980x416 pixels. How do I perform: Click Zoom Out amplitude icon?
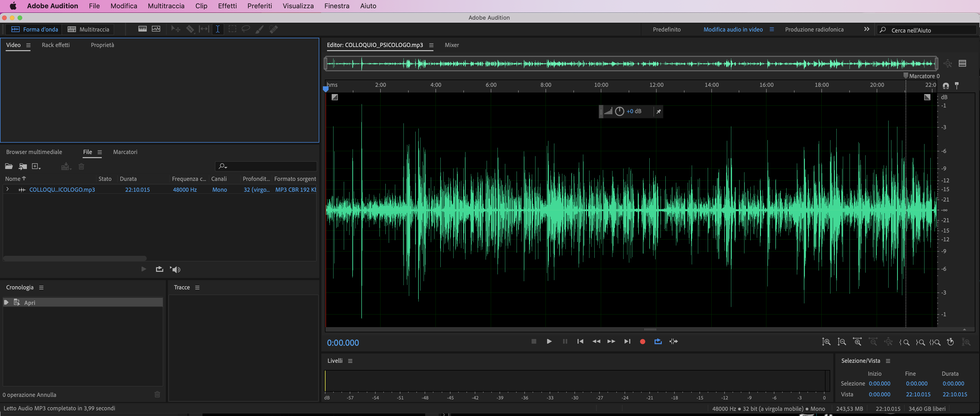click(842, 342)
